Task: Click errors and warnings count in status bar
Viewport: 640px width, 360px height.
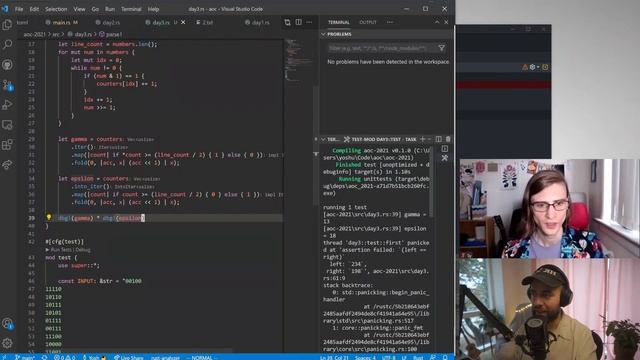Action: [64, 358]
